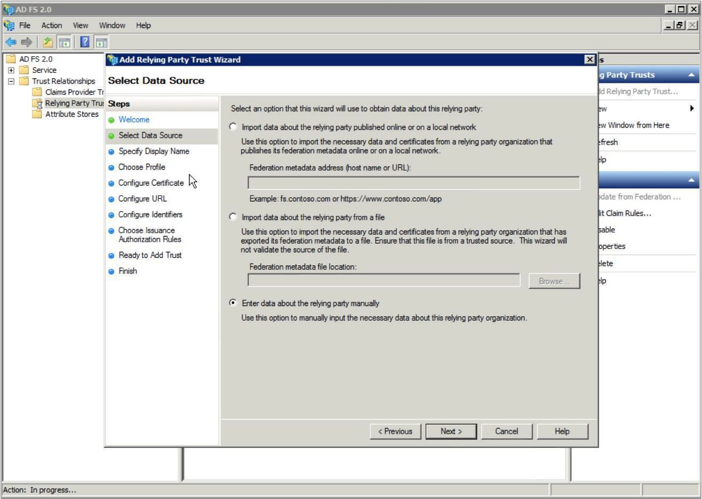Open the View menu
702x499 pixels.
[x=81, y=26]
